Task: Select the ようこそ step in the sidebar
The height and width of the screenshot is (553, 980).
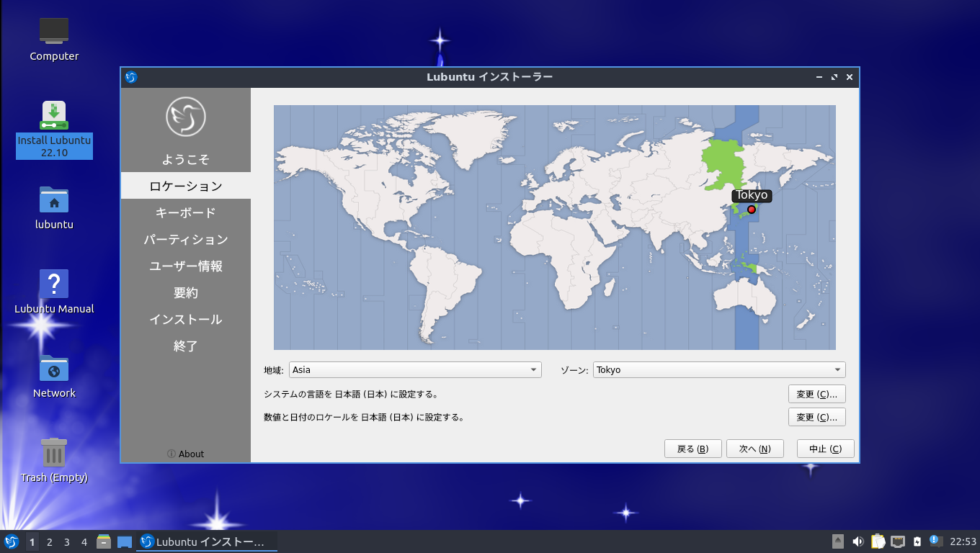Action: tap(186, 159)
